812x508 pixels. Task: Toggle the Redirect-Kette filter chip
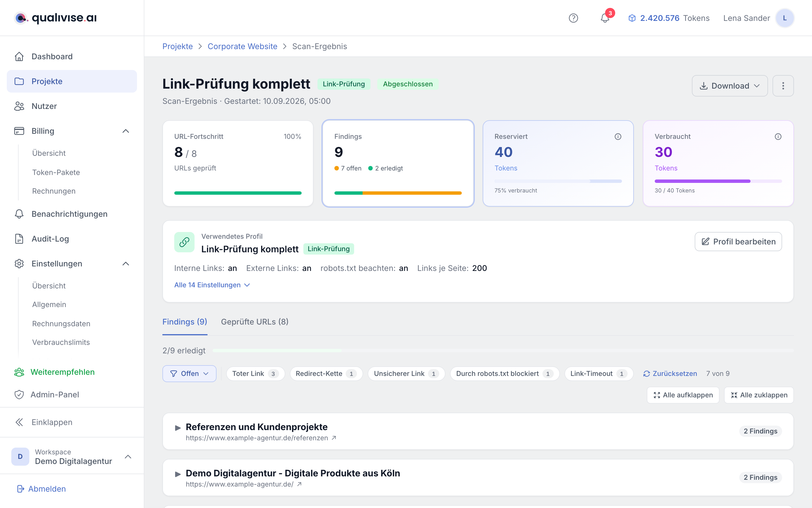click(326, 374)
